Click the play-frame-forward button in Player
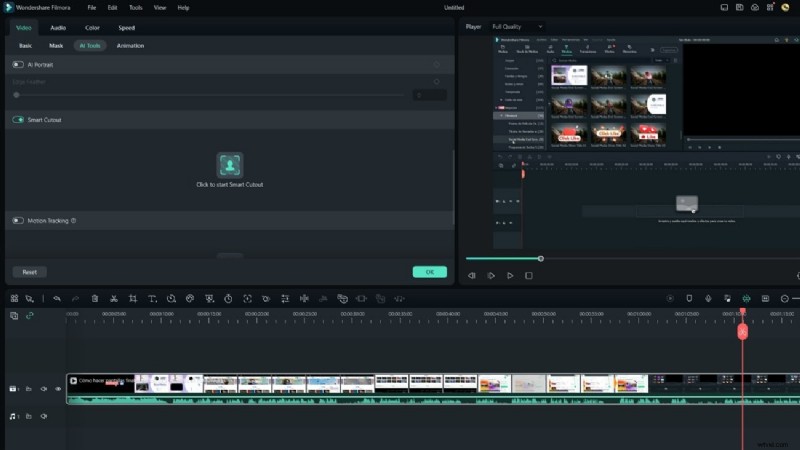 pyautogui.click(x=491, y=276)
